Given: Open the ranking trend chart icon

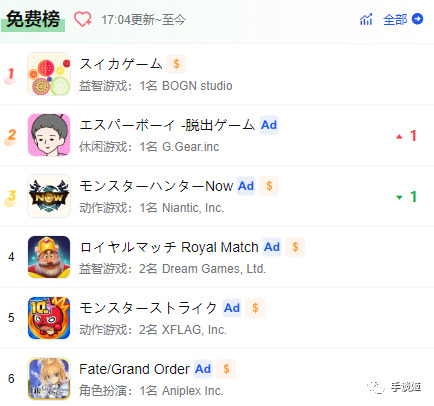Looking at the screenshot, I should pyautogui.click(x=366, y=19).
